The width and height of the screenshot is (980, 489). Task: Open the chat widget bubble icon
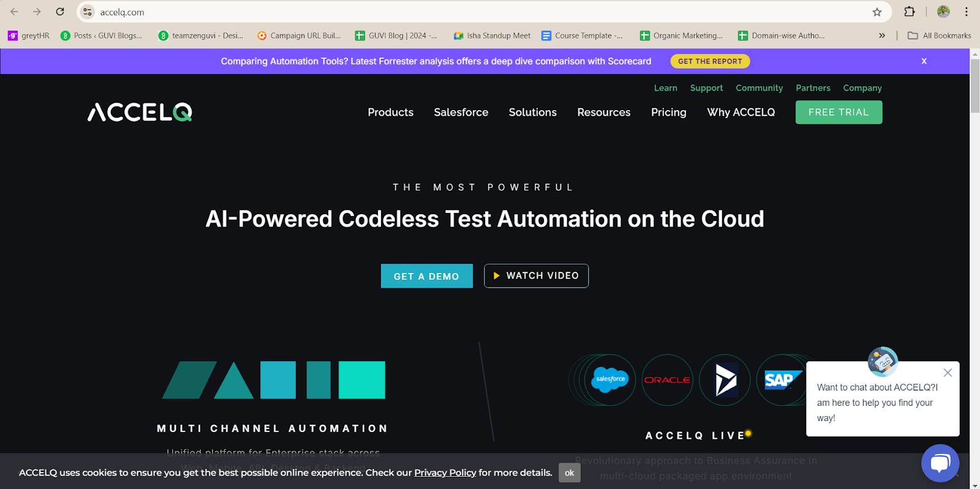click(x=940, y=463)
